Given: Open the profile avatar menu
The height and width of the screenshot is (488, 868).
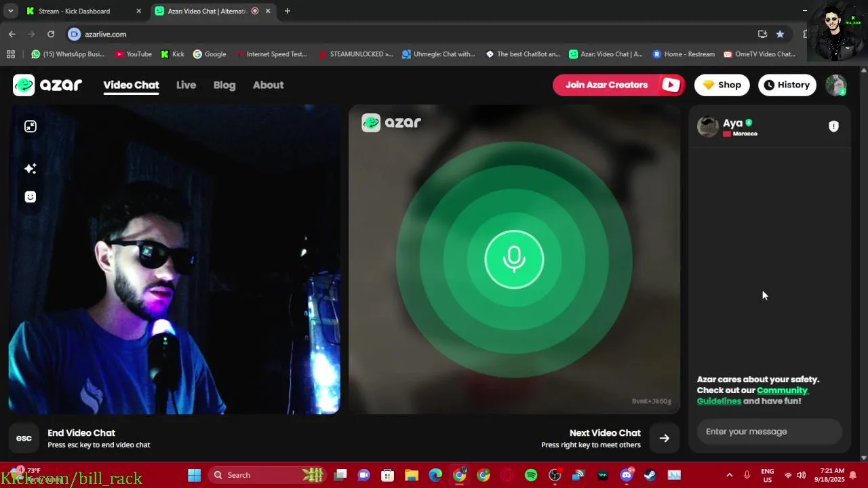Looking at the screenshot, I should pos(836,85).
